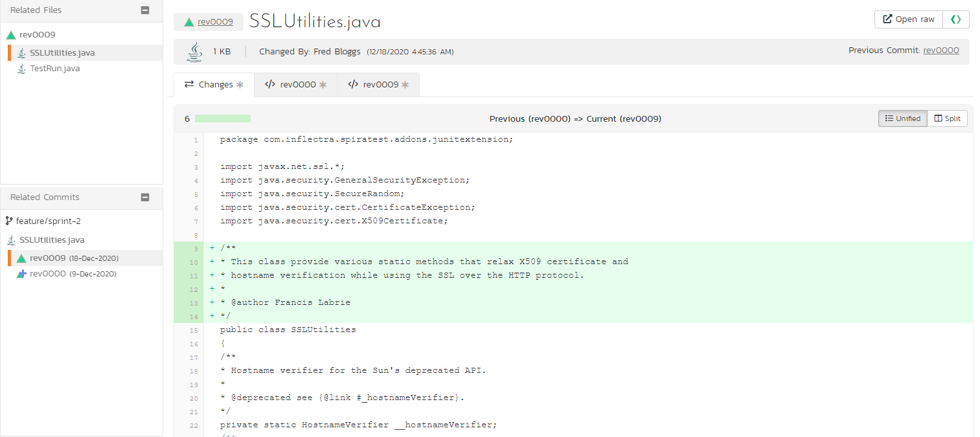The height and width of the screenshot is (437, 980).
Task: Select rev0009 in Related Files
Action: tap(38, 35)
